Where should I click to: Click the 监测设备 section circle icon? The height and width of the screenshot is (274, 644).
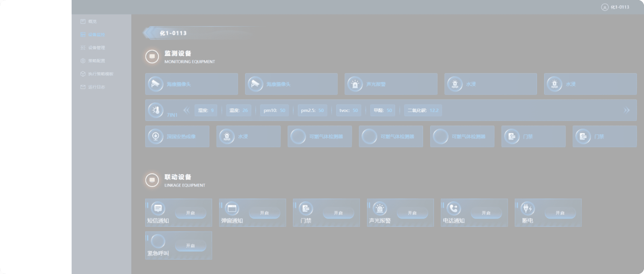152,56
